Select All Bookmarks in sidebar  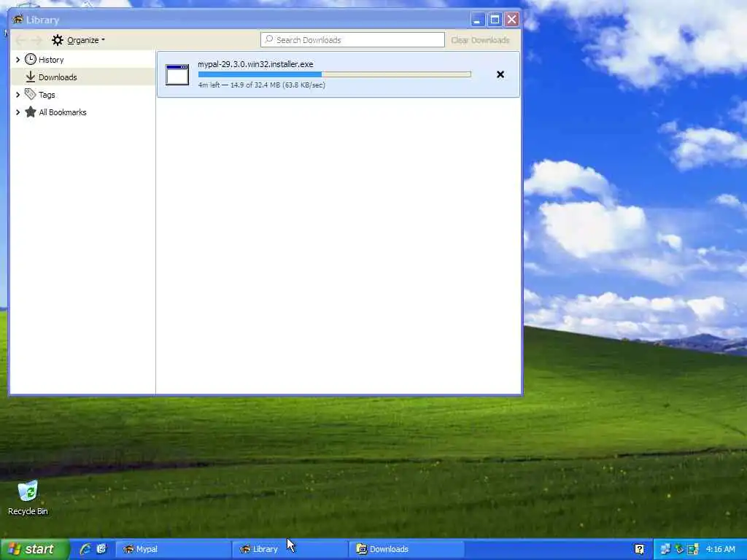tap(63, 112)
